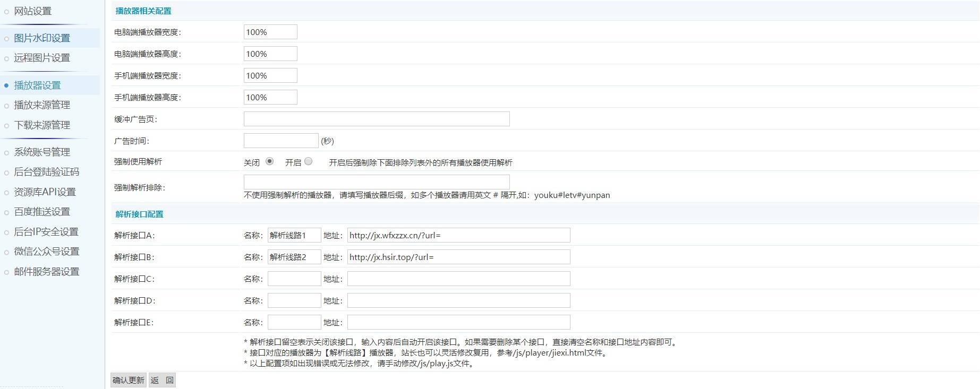980x389 pixels.
Task: Click the 解析接口配置 section heading
Action: click(x=139, y=214)
